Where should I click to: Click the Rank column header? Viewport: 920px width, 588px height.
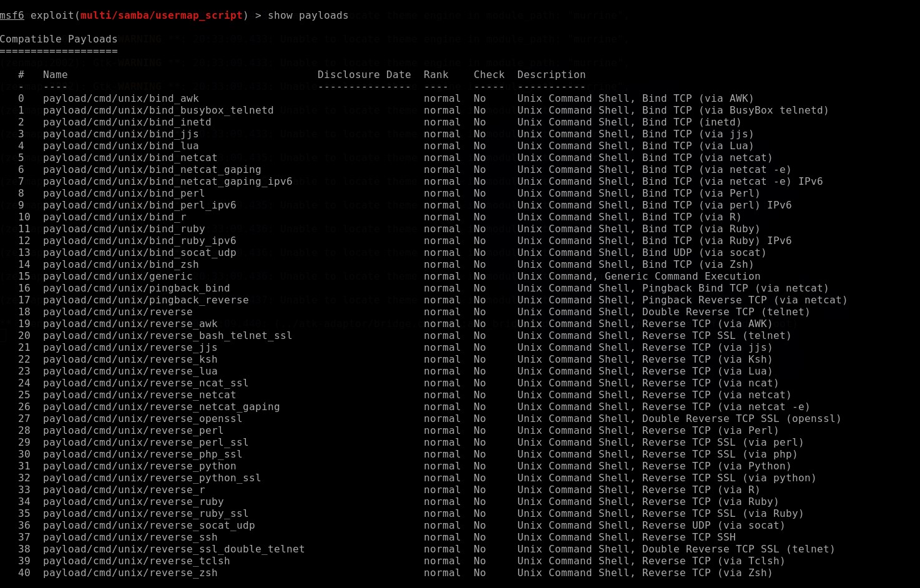436,75
